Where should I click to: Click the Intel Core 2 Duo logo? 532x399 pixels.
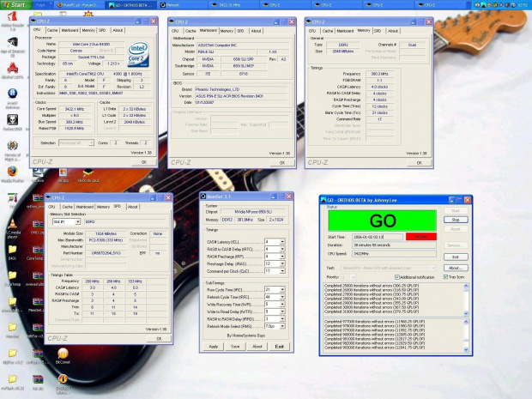pyautogui.click(x=138, y=54)
